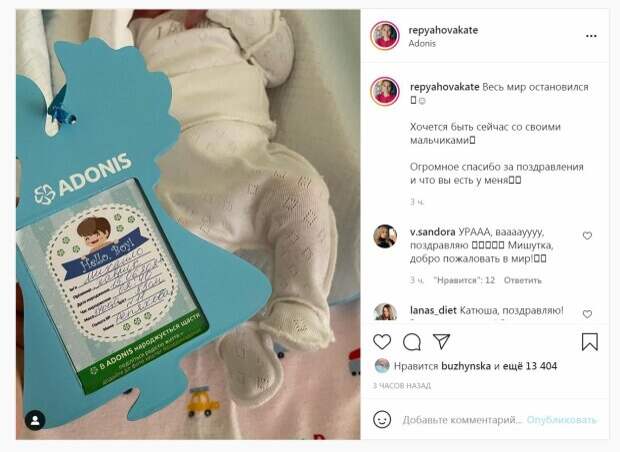This screenshot has height=452, width=620.
Task: Show tagged people icon on photo
Action: click(35, 420)
